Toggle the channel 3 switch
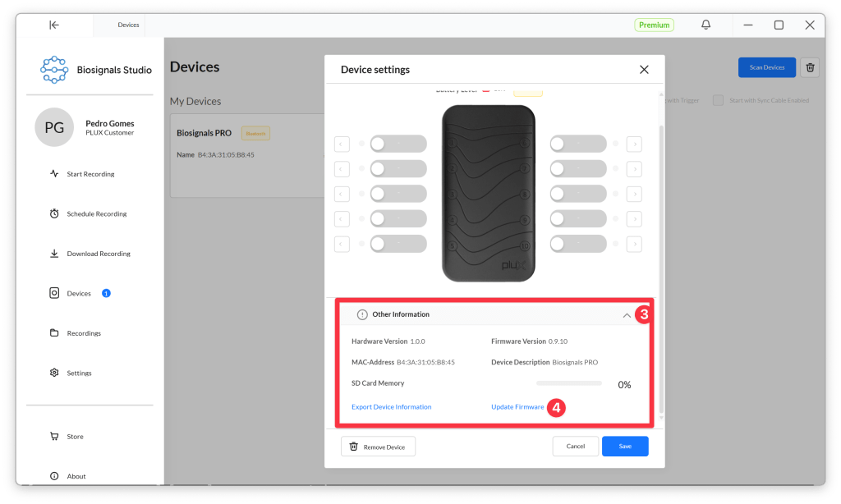This screenshot has height=504, width=841. (x=398, y=194)
